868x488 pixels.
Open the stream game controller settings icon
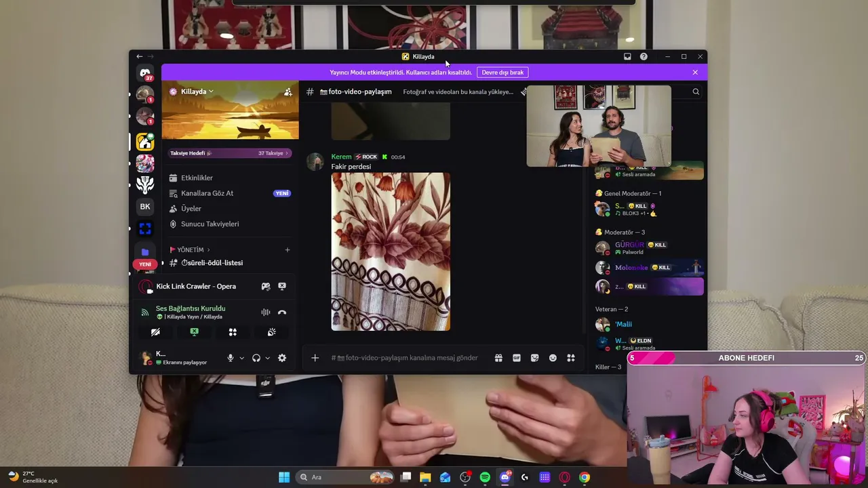click(266, 286)
